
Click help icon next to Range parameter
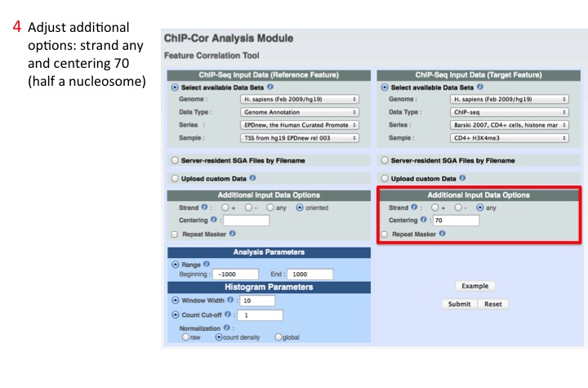[207, 265]
